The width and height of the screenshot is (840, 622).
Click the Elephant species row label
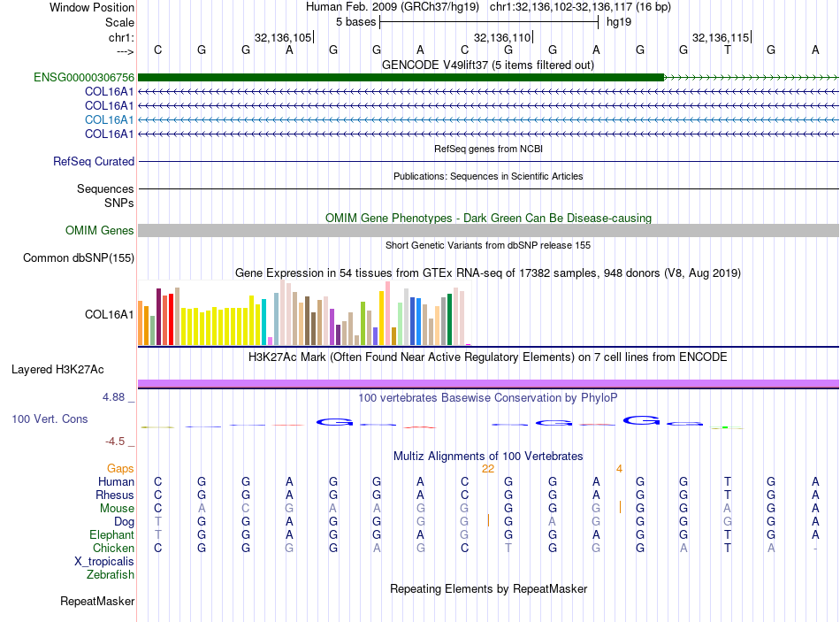pos(112,535)
